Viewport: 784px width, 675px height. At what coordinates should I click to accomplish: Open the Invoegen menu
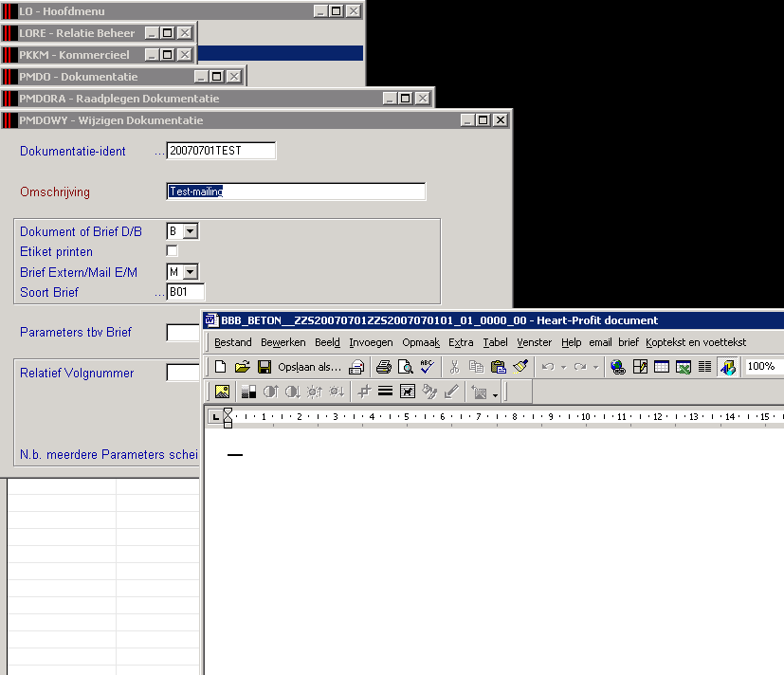pyautogui.click(x=371, y=342)
